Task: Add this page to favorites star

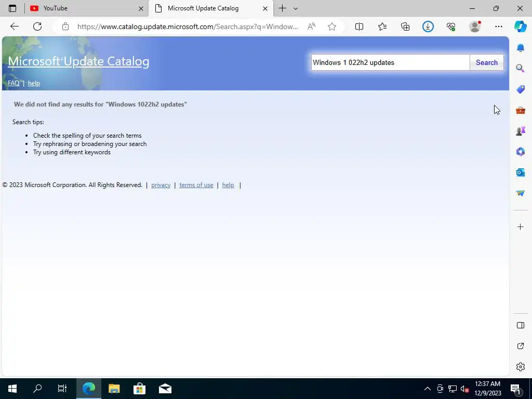Action: (x=332, y=26)
